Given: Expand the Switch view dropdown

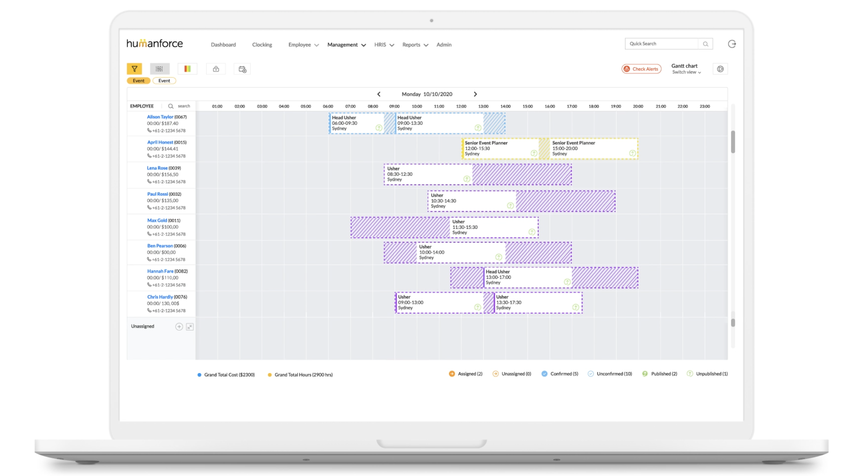Looking at the screenshot, I should click(686, 72).
